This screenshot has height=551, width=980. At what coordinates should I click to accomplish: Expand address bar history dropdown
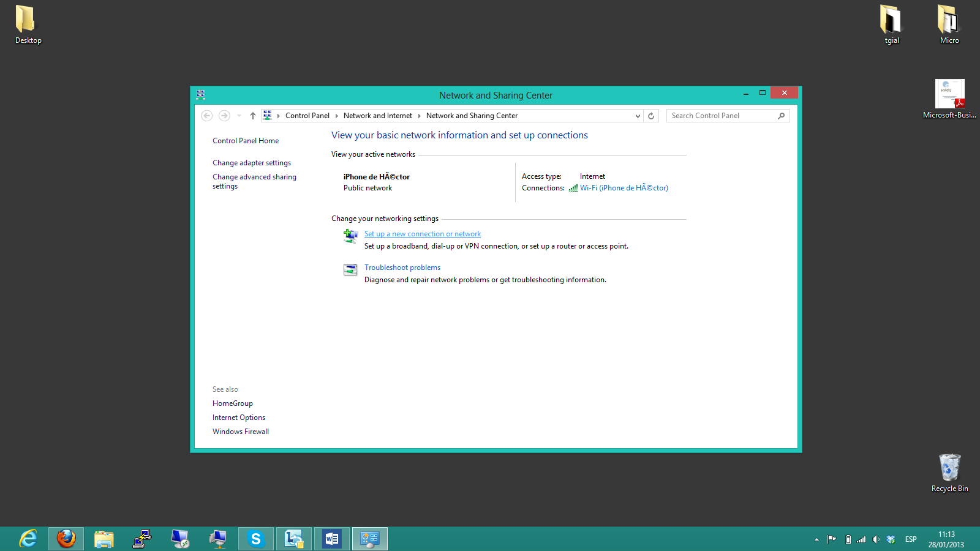[x=638, y=116]
